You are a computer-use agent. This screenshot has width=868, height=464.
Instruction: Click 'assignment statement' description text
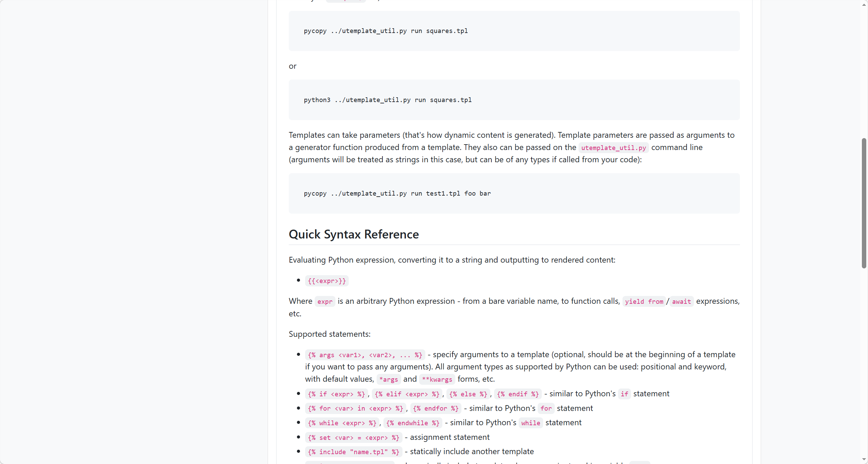coord(449,437)
